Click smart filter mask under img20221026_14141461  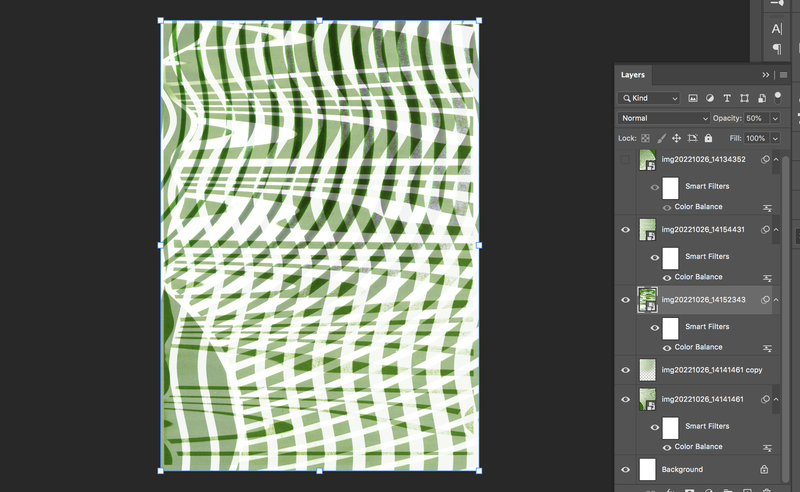670,428
